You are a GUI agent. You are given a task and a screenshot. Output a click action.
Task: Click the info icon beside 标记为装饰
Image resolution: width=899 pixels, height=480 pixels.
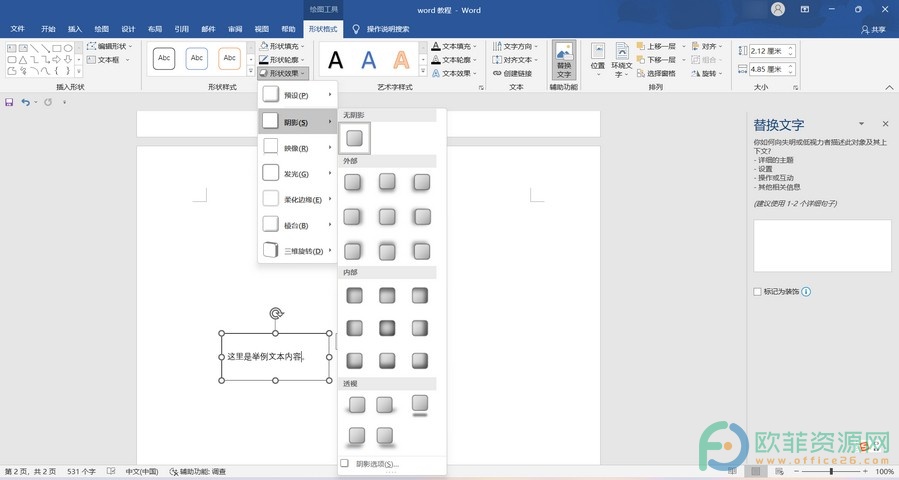(x=806, y=291)
